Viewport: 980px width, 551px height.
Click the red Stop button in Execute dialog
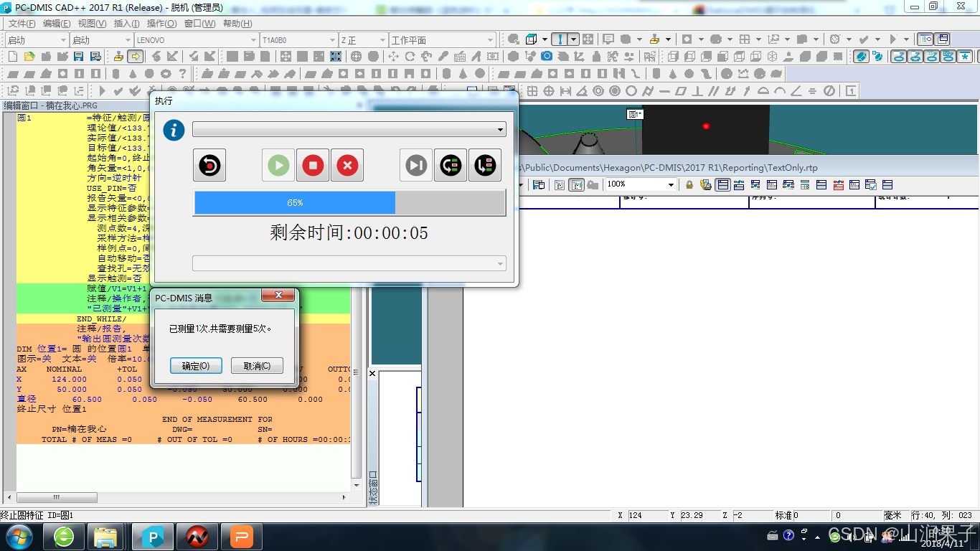(313, 166)
